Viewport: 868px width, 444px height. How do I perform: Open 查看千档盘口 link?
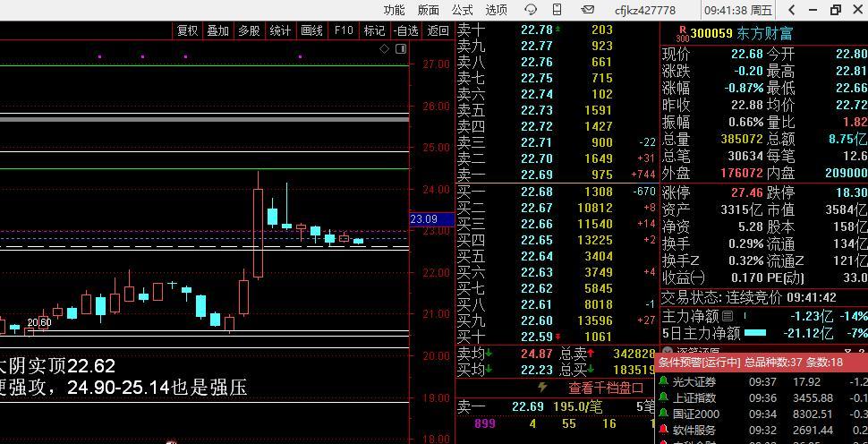[x=606, y=388]
